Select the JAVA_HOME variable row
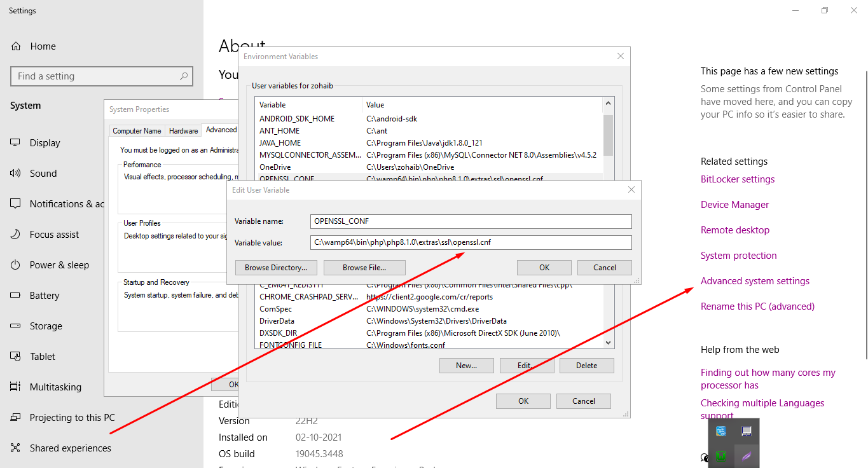The width and height of the screenshot is (868, 468). click(x=429, y=143)
